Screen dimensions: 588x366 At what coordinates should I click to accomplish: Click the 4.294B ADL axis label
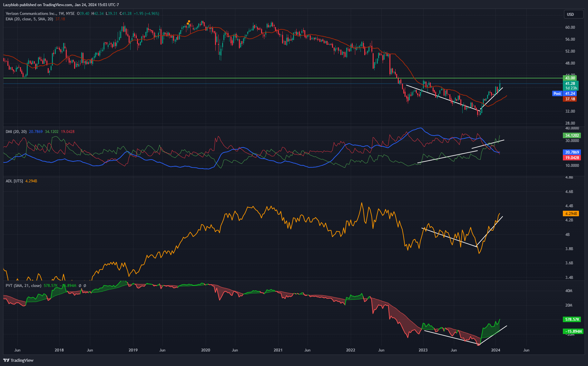(571, 214)
